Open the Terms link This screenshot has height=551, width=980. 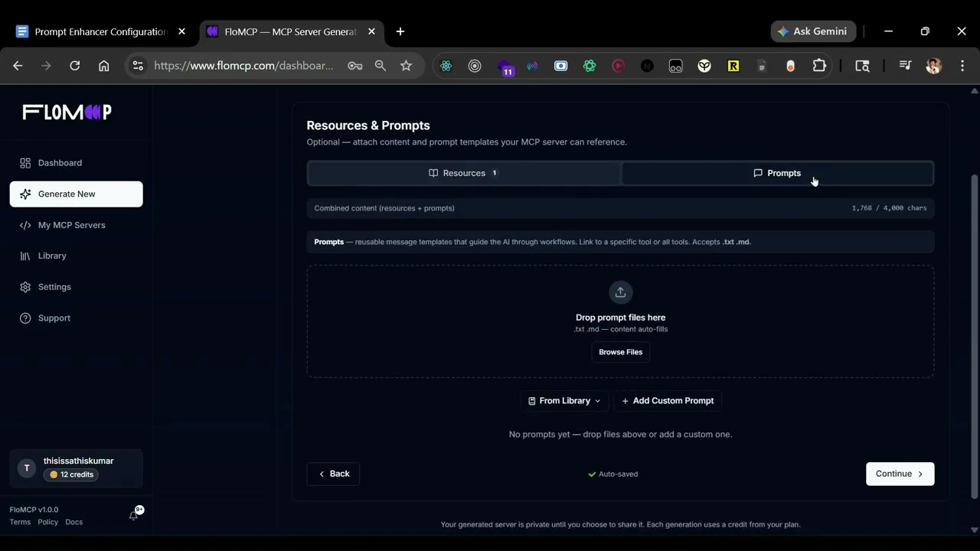point(20,522)
